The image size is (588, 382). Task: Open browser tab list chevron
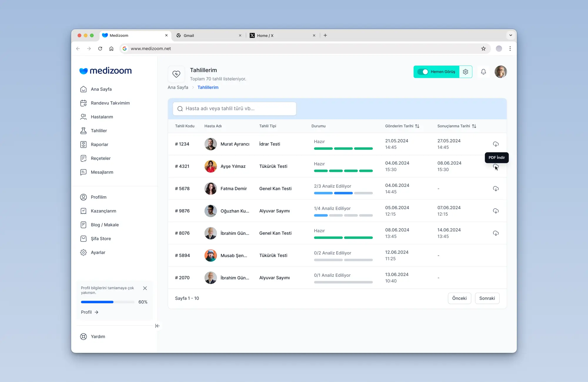[511, 35]
